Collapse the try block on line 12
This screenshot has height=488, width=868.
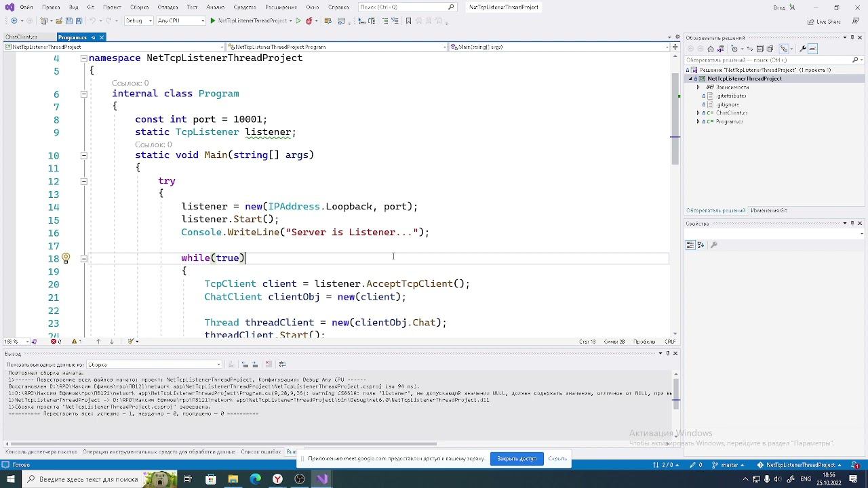tap(83, 182)
